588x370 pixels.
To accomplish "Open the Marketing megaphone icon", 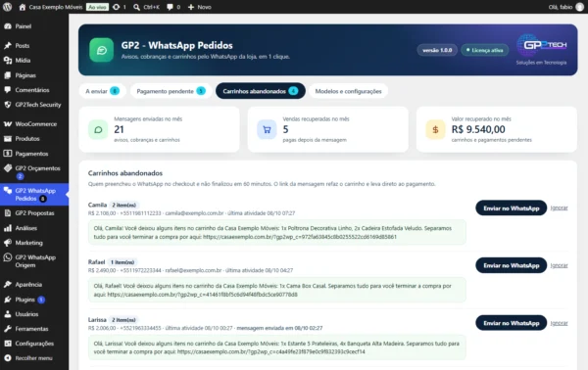I will (8, 243).
